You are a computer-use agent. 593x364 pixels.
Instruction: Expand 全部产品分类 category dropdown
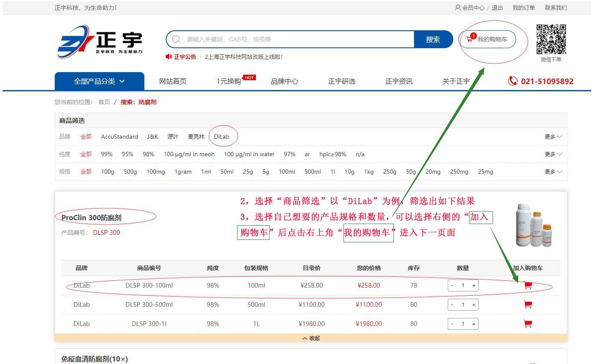100,81
